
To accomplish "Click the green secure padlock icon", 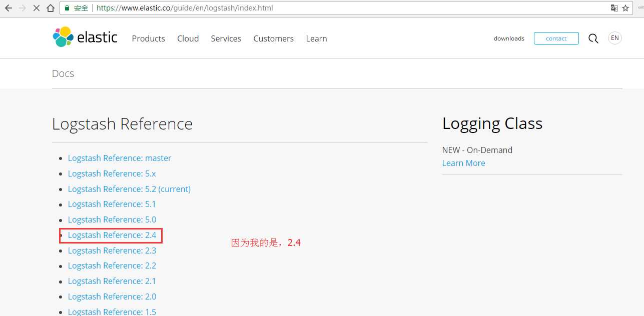I will (x=67, y=8).
